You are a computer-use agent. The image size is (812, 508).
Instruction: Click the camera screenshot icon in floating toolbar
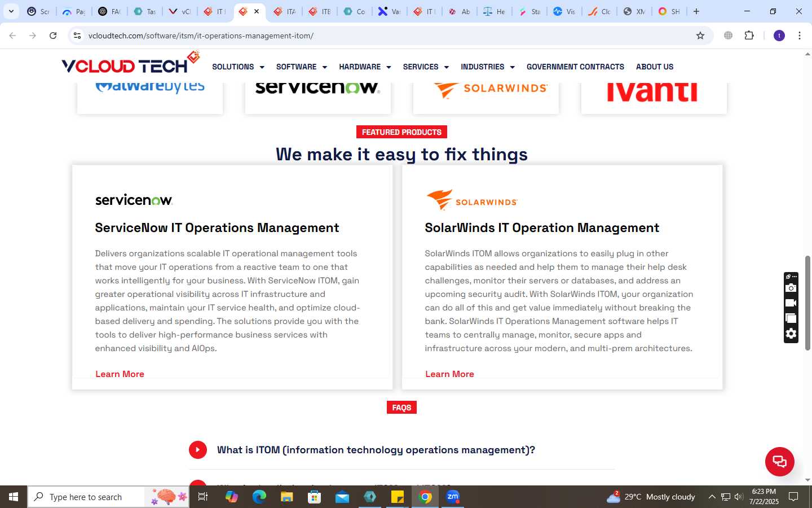click(x=791, y=288)
